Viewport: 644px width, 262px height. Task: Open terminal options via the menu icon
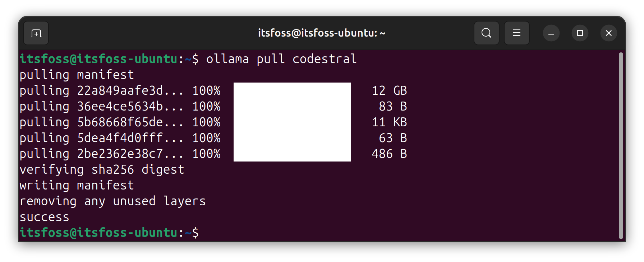[516, 33]
